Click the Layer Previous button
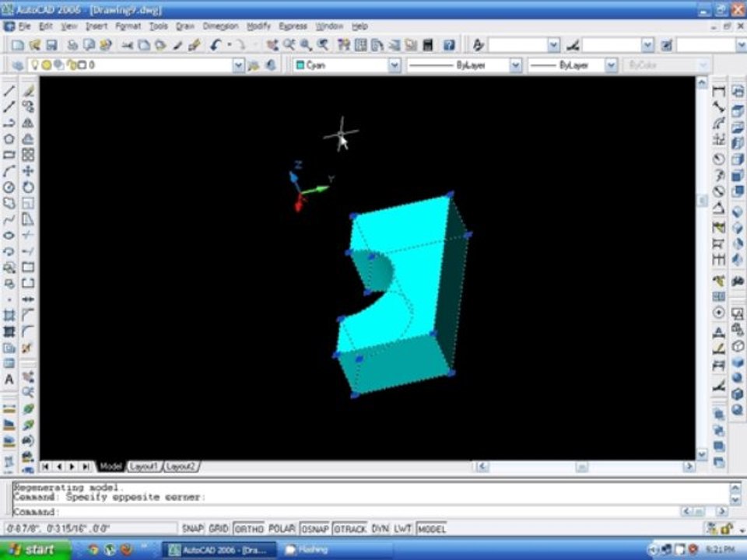Viewport: 747px width, 560px height. (x=271, y=65)
